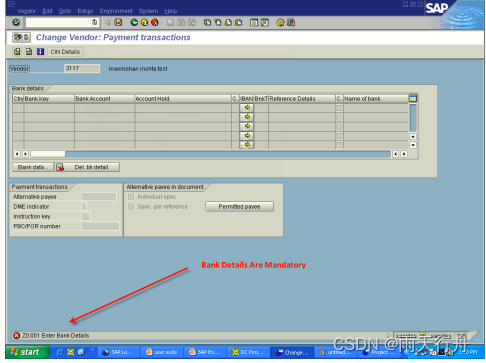
Task: Click the bank table vertical scrollbar thumb
Action: coord(413,118)
